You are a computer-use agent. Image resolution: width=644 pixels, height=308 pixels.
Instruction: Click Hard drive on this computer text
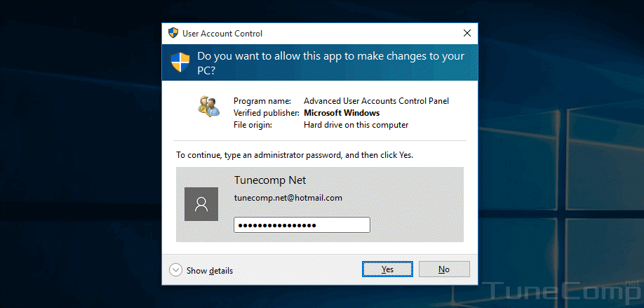point(356,125)
